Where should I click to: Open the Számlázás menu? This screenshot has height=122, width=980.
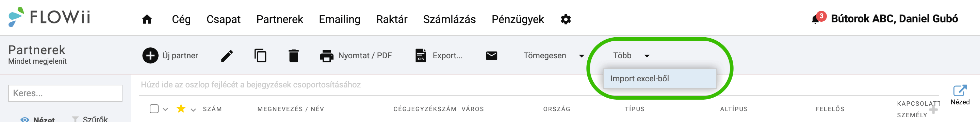click(x=449, y=19)
